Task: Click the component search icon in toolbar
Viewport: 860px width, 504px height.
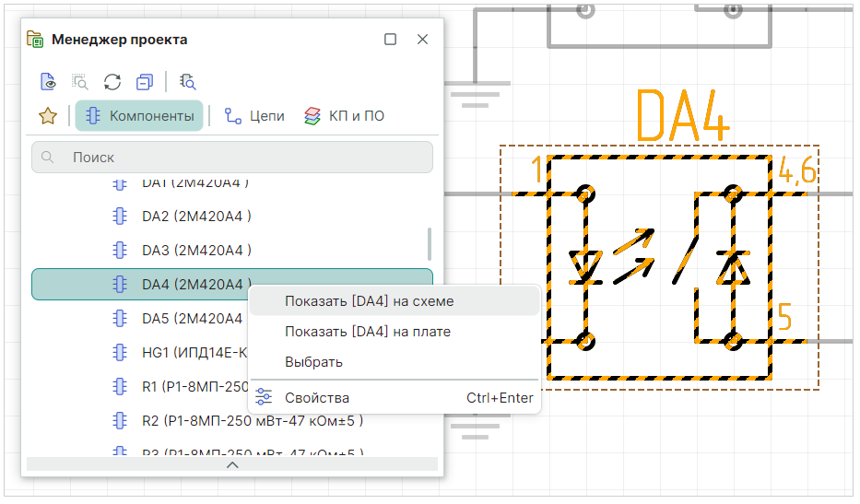Action: coord(188,81)
